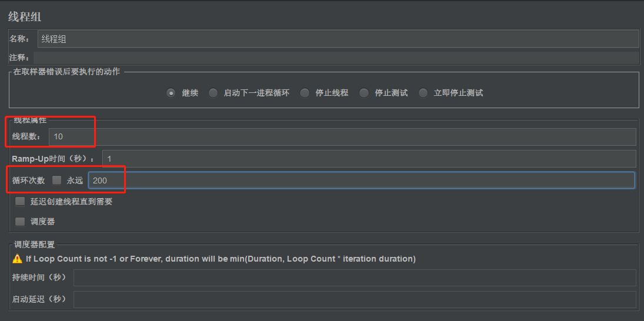Viewport: 644px width, 321px height.
Task: Click the 持续时间（秒） input field
Action: (x=355, y=278)
